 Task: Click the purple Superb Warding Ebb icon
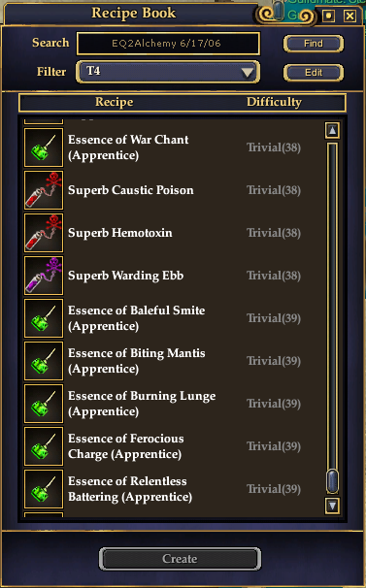coord(44,276)
